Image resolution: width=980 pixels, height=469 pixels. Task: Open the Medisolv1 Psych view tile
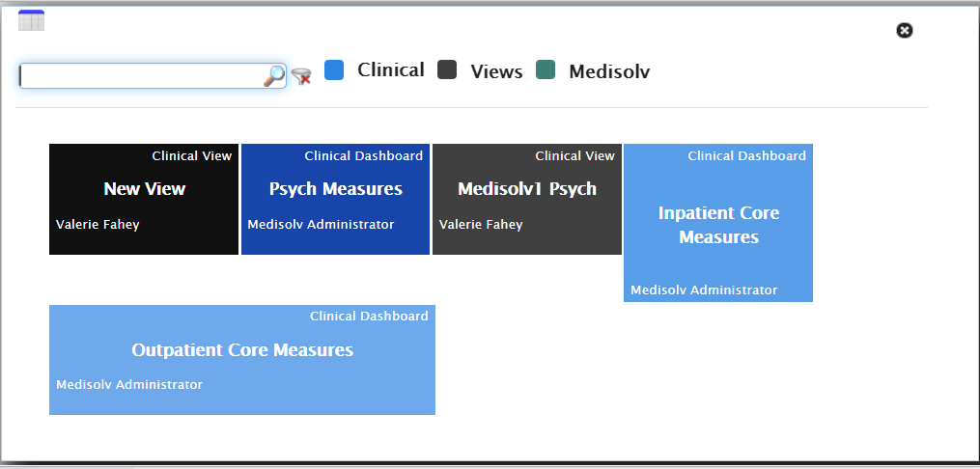(527, 199)
